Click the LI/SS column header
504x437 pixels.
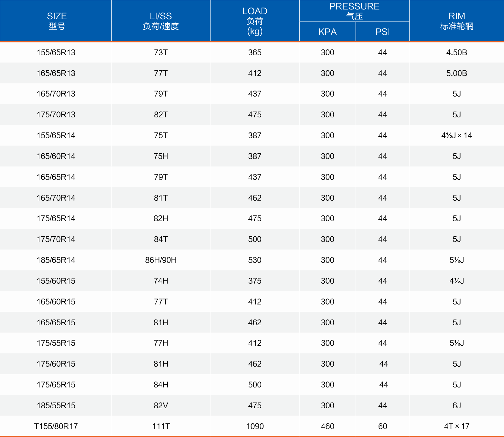(x=161, y=21)
